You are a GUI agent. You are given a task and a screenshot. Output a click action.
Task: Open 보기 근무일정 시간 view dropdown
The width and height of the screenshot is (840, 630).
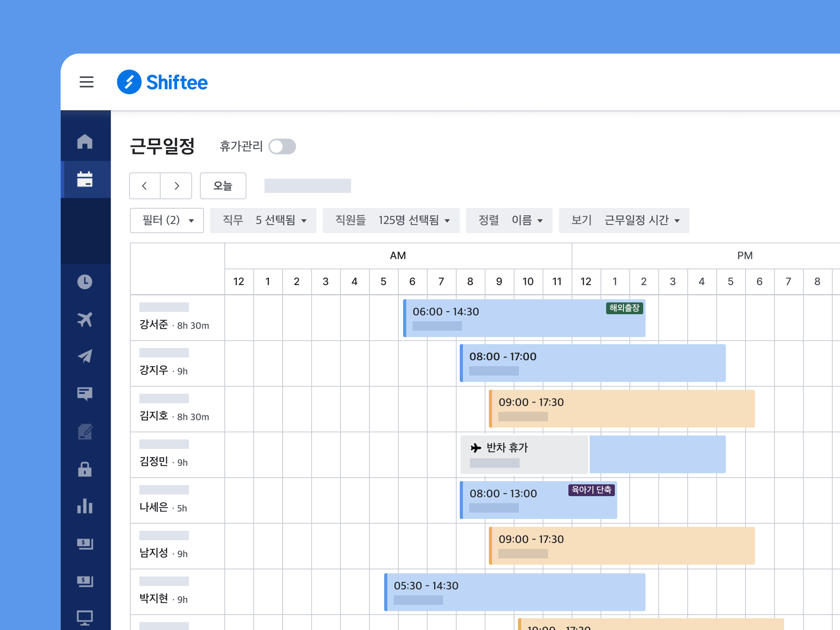(624, 220)
